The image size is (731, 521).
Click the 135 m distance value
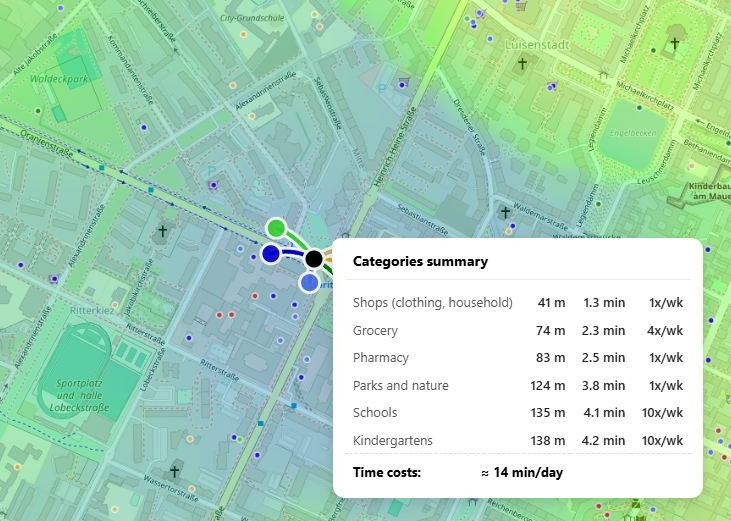[547, 412]
